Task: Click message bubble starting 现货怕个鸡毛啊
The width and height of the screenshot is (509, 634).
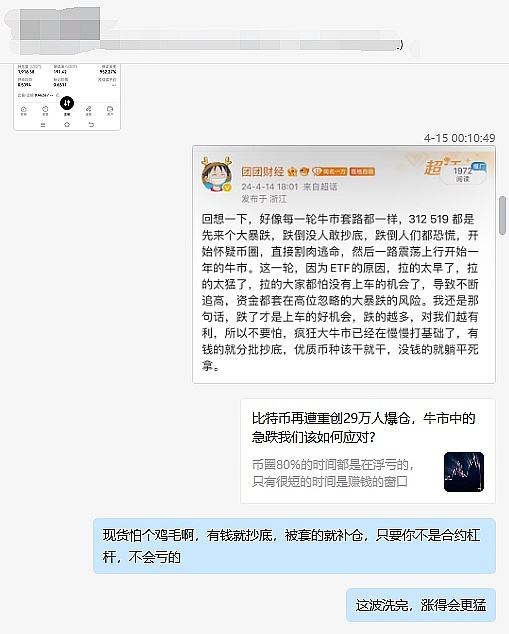Action: (294, 546)
